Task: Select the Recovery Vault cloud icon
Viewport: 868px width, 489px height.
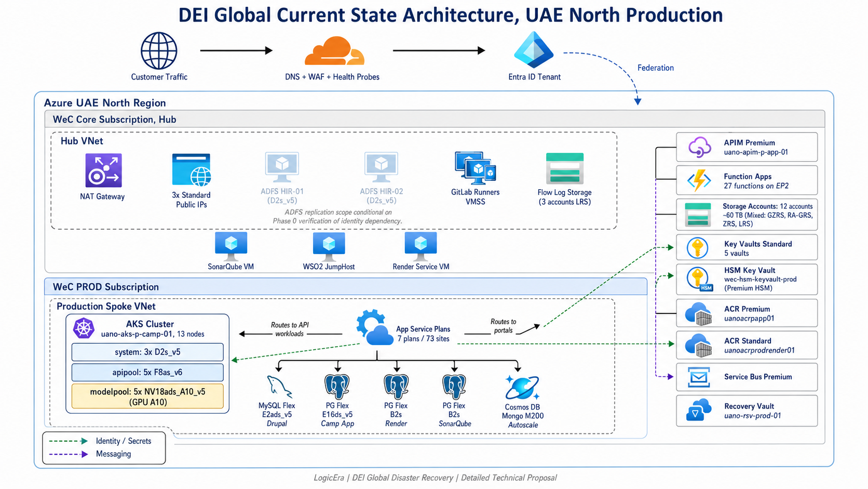Action: coord(698,410)
